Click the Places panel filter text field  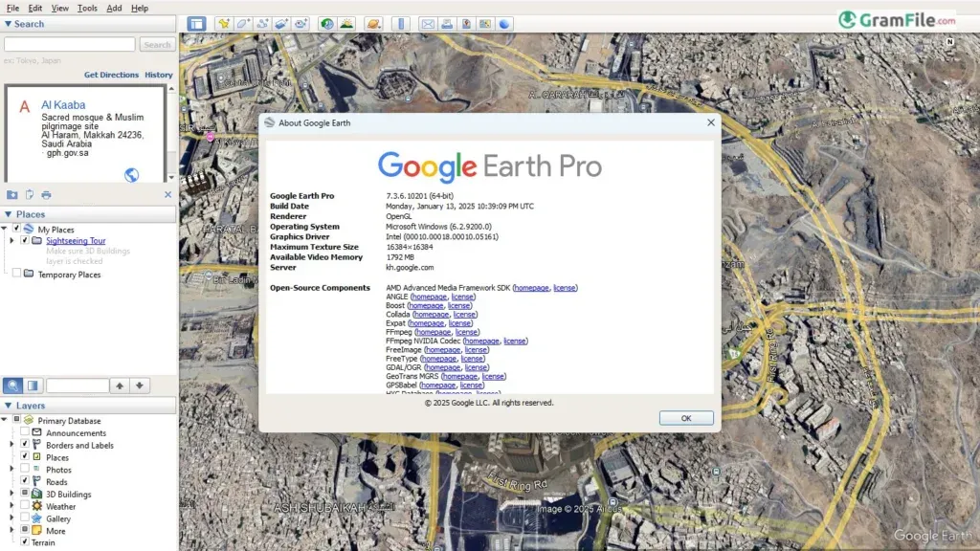pos(78,386)
